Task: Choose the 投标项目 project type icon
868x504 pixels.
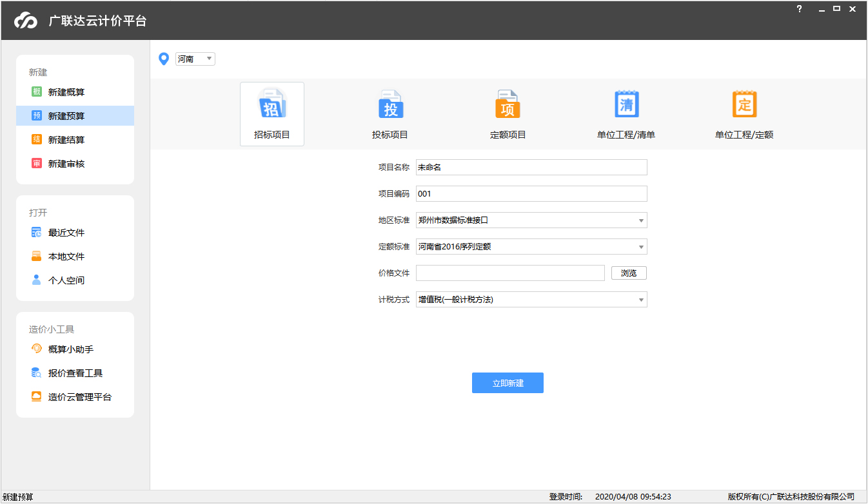Action: point(390,105)
